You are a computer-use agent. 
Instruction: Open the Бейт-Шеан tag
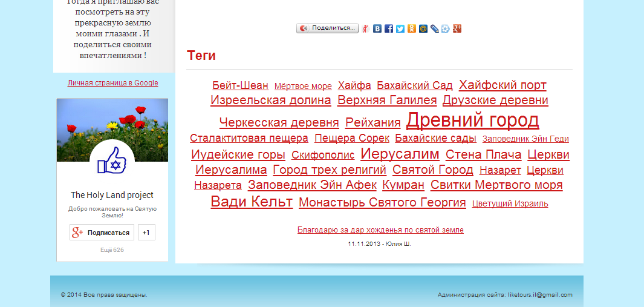tap(240, 85)
